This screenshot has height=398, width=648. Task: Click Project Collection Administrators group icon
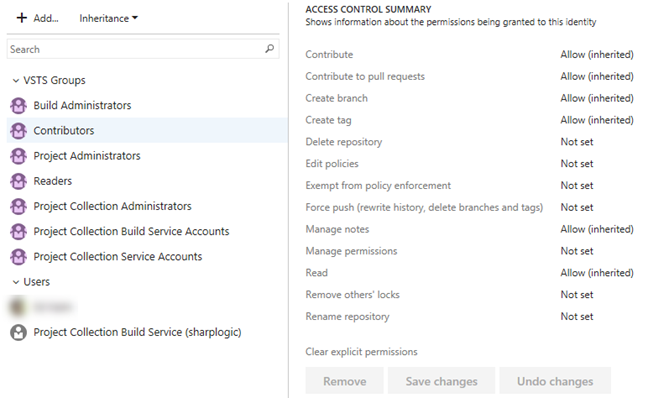pyautogui.click(x=19, y=206)
